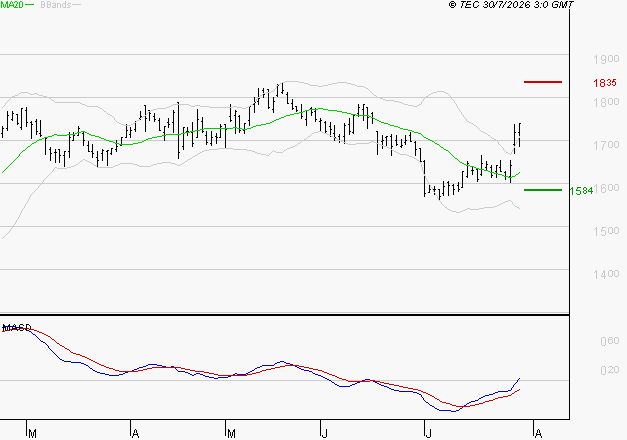Viewport: 627px width, 440px height.
Task: Click the 020 MACD axis label
Action: click(x=610, y=370)
